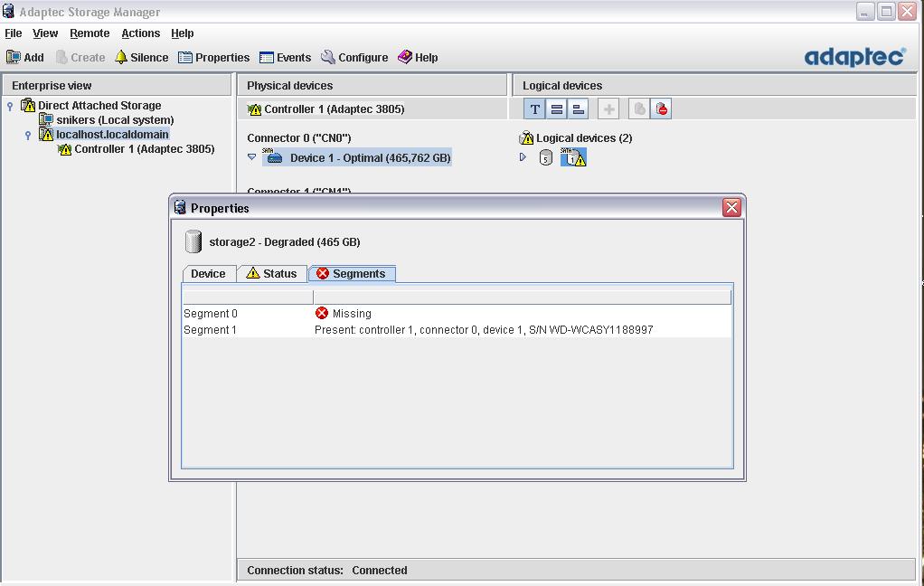The image size is (924, 586).
Task: Expand the logical devices row arrow
Action: tap(523, 157)
